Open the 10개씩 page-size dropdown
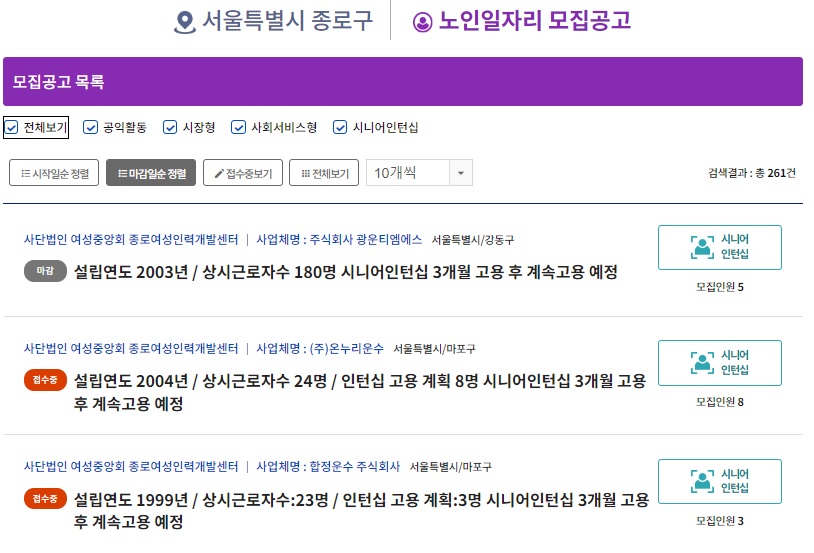 [419, 172]
